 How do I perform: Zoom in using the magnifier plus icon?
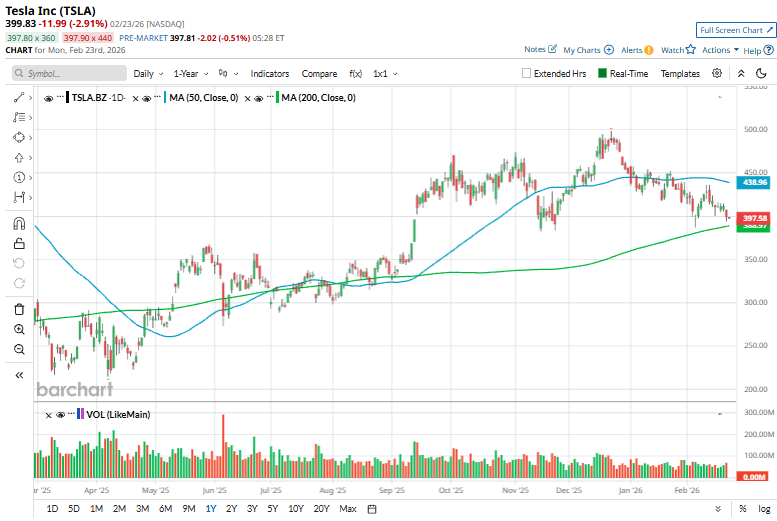coord(19,329)
